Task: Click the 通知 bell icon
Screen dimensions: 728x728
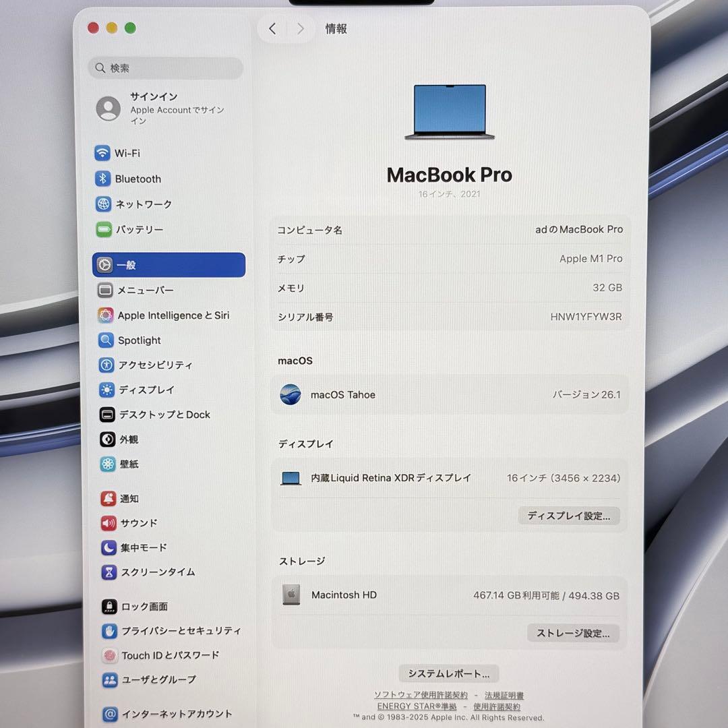Action: [108, 498]
